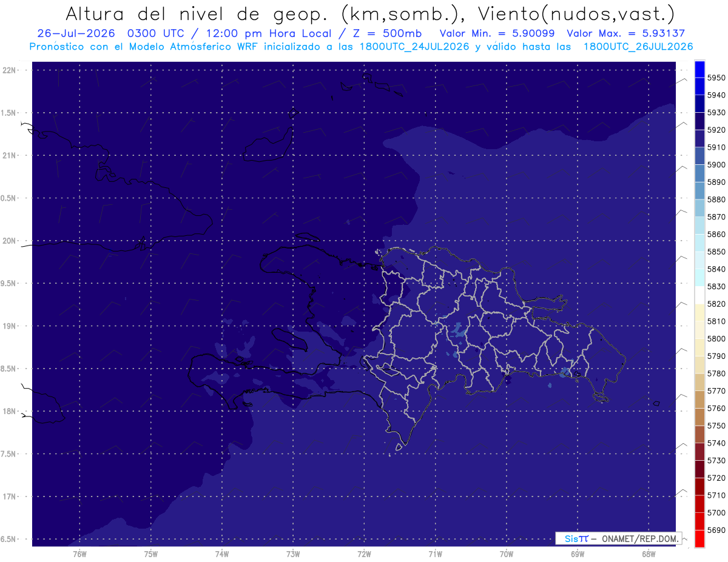Click the '17N' latitude label
The width and height of the screenshot is (728, 562).
10,497
